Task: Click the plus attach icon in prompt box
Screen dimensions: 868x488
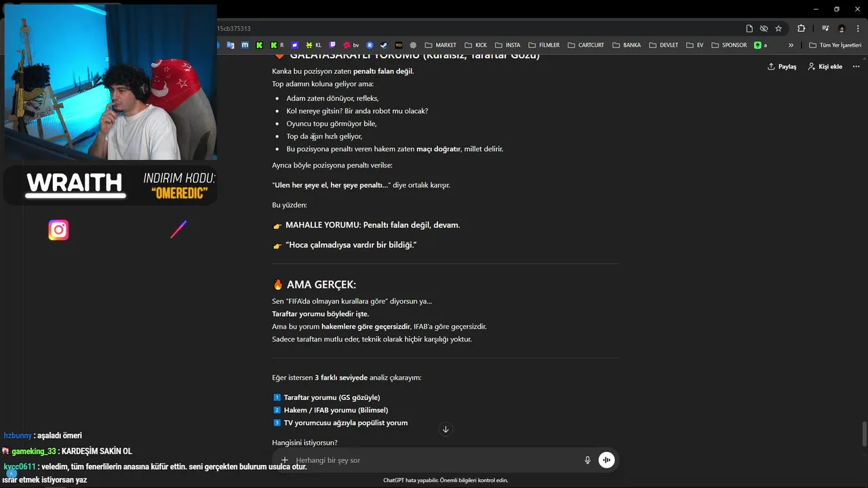Action: 285,460
